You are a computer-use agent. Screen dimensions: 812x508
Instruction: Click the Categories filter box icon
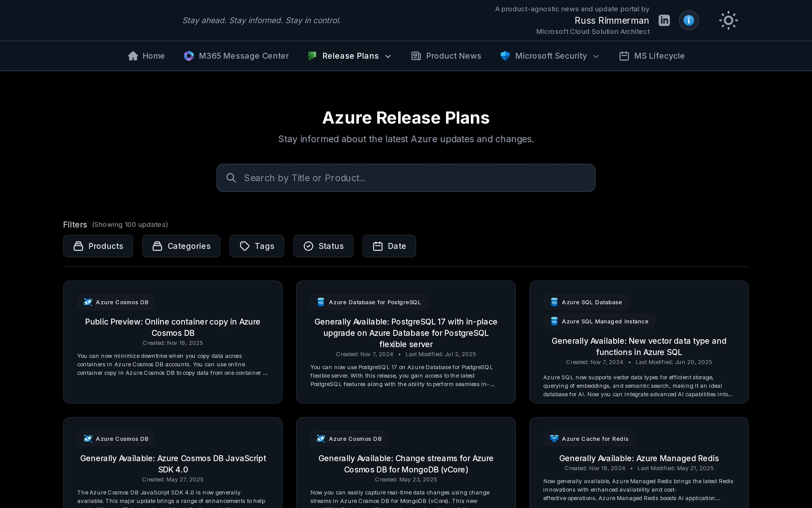[x=157, y=246]
